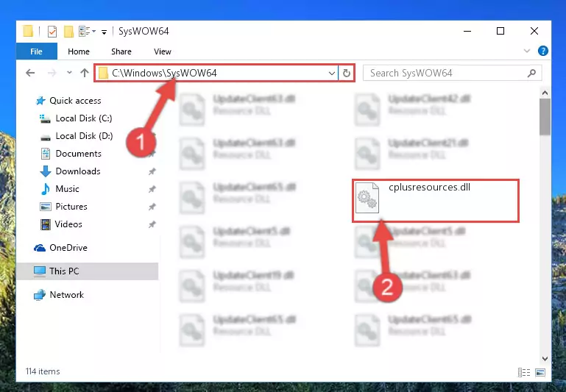The image size is (566, 392).
Task: Refresh the SysWOW64 folder view
Action: coord(347,74)
